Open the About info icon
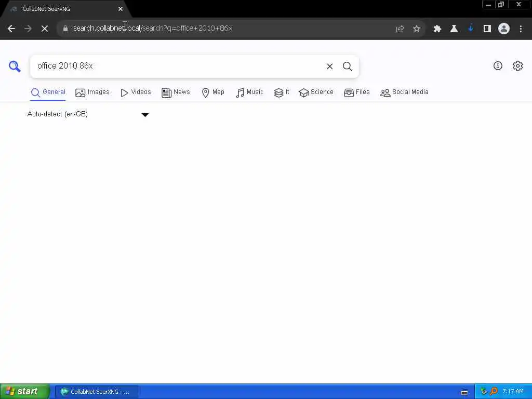The width and height of the screenshot is (532, 399). (x=498, y=66)
